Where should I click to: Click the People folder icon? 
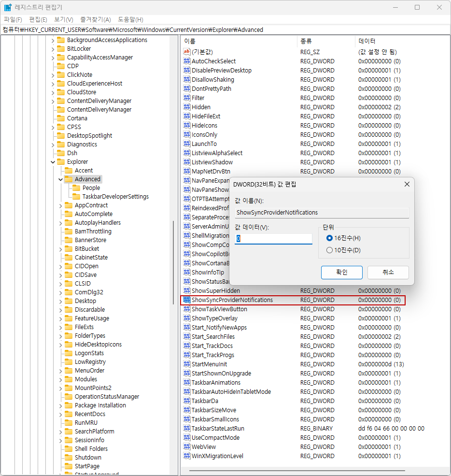click(76, 188)
